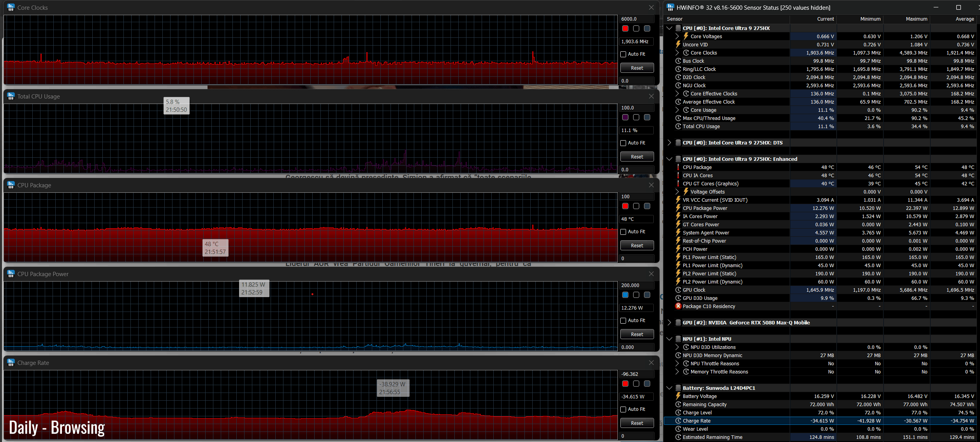Click the clock icon beside Wear Level
The height and width of the screenshot is (442, 980).
pos(678,429)
